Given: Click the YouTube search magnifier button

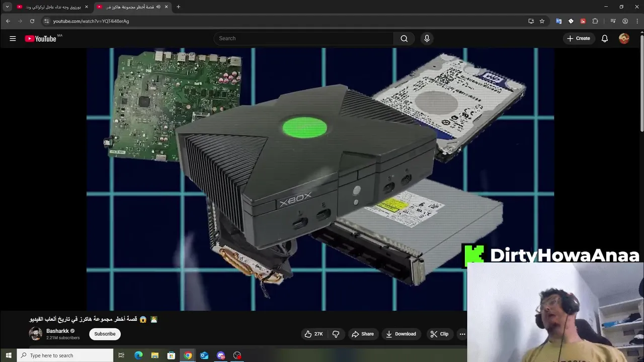Looking at the screenshot, I should pos(404,38).
